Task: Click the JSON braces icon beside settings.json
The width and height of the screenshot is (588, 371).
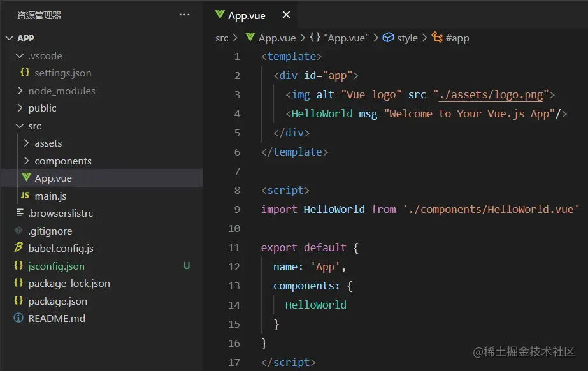Action: point(25,73)
